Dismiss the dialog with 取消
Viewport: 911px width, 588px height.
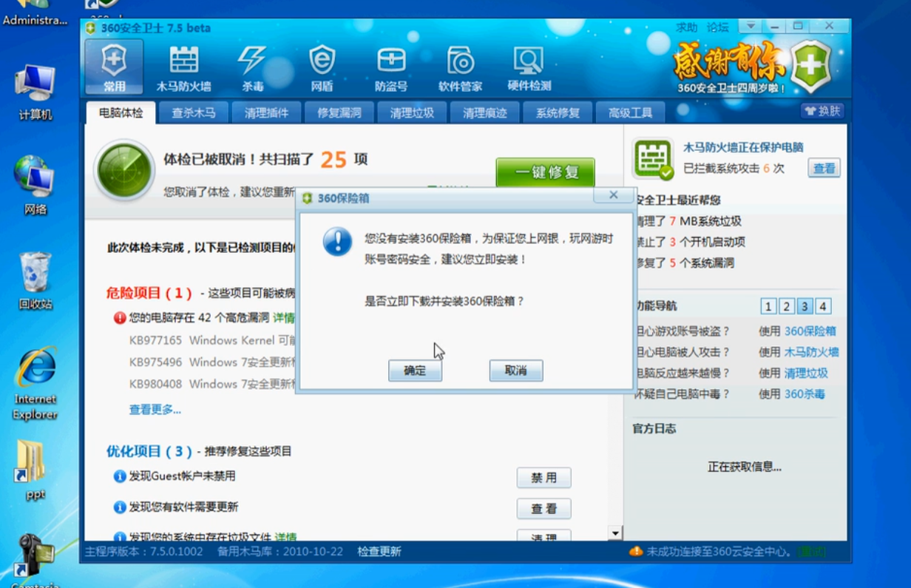[x=516, y=371]
